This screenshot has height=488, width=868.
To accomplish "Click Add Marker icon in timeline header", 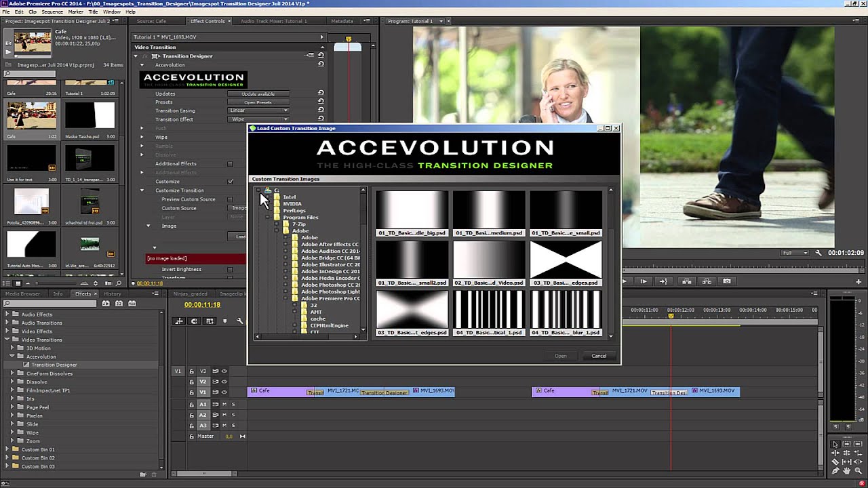I will (x=224, y=321).
